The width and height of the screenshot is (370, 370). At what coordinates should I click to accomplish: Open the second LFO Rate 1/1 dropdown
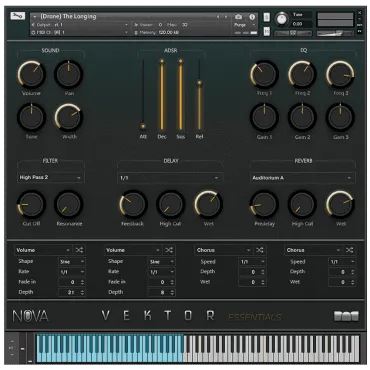point(161,272)
